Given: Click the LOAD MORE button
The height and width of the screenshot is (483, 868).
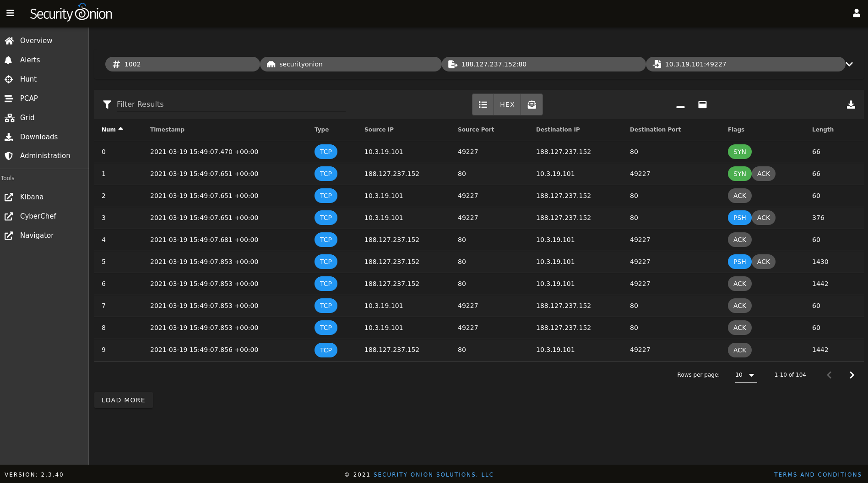Looking at the screenshot, I should pyautogui.click(x=123, y=400).
